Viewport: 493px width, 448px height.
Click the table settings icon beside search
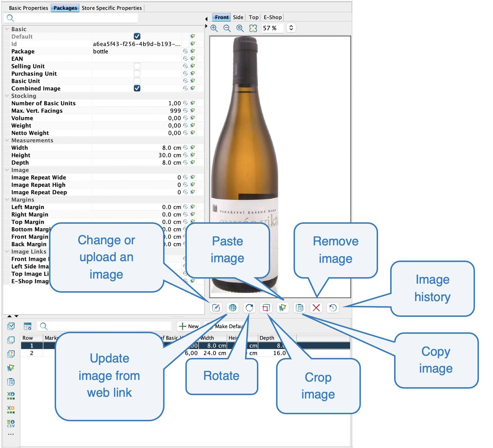pos(28,326)
